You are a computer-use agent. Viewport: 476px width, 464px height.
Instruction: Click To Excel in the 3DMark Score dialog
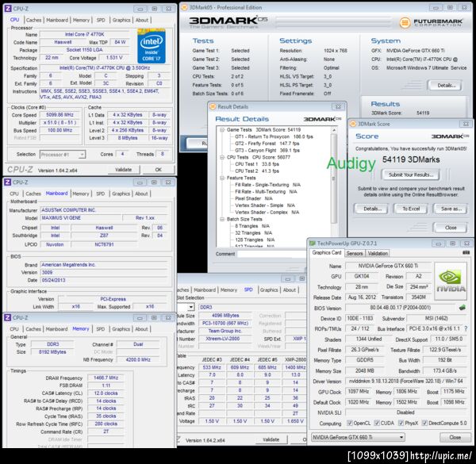pos(411,209)
